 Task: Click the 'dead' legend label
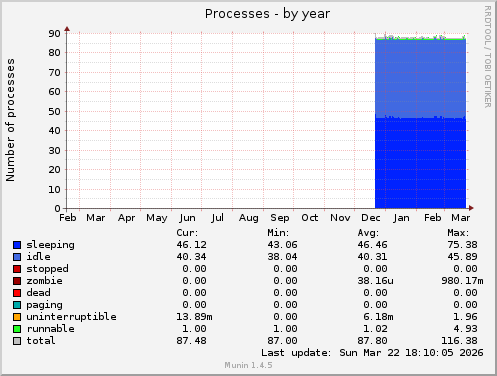pos(39,293)
